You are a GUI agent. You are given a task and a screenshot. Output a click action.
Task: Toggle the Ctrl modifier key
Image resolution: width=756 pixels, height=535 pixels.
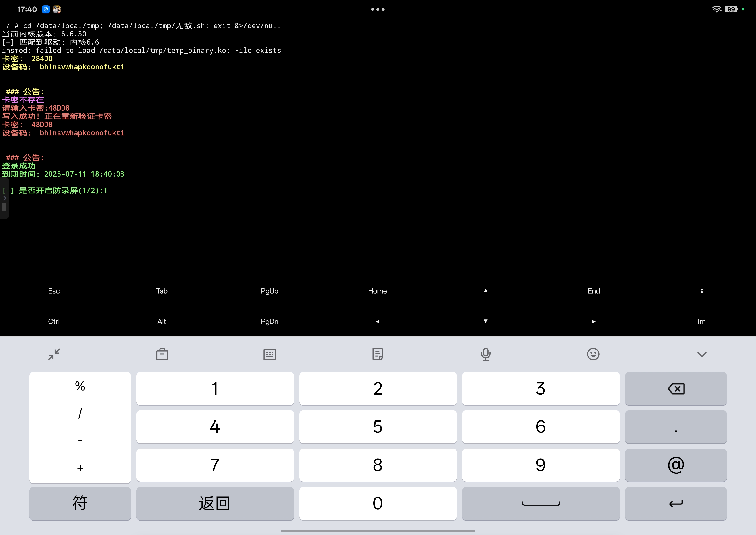click(54, 321)
